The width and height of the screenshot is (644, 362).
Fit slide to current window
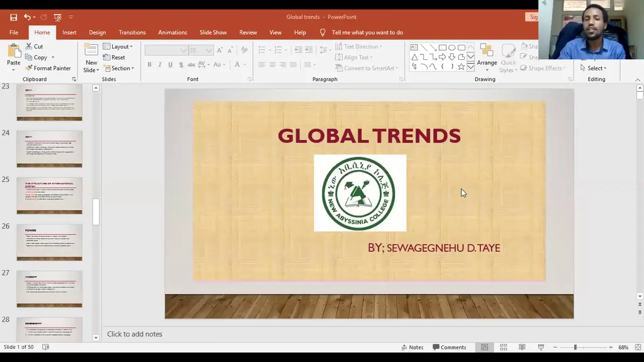tap(637, 347)
